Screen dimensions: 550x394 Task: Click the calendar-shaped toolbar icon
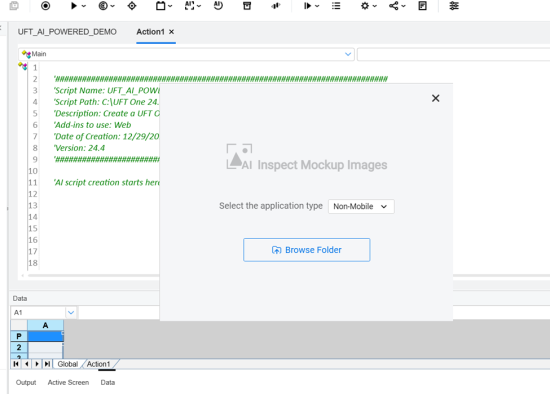[160, 6]
